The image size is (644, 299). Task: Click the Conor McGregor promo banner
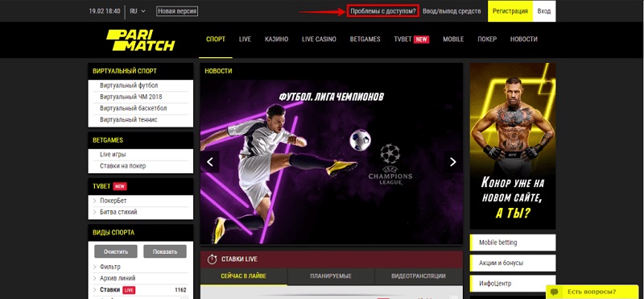tap(513, 146)
